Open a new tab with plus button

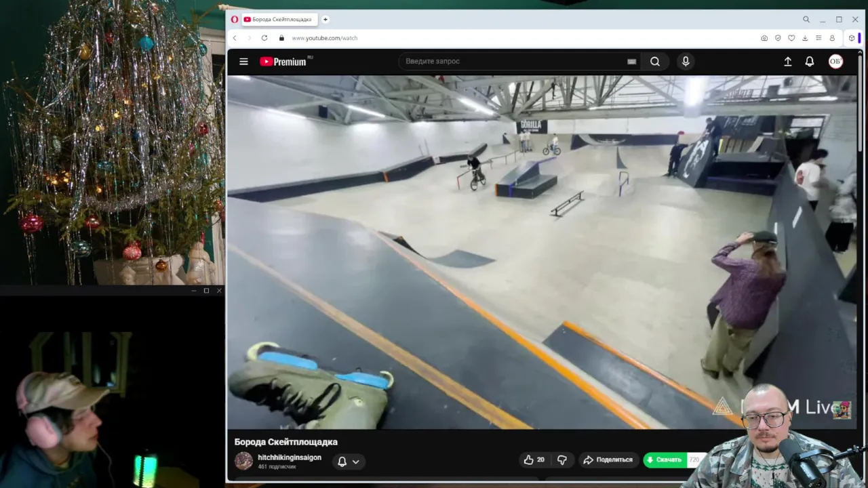(325, 20)
